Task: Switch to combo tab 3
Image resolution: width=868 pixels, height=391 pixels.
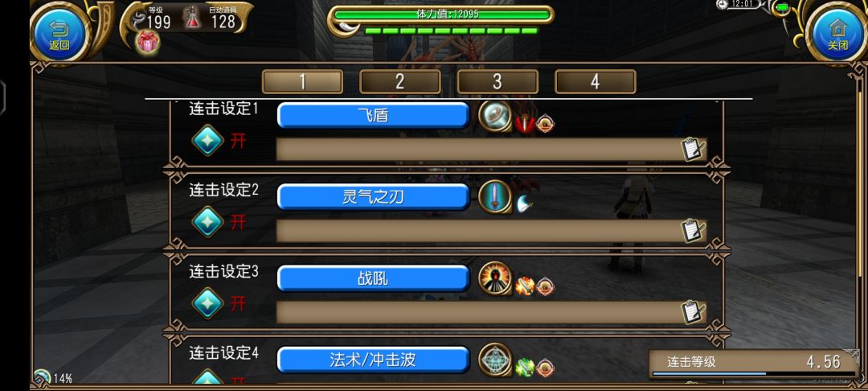Action: (497, 82)
